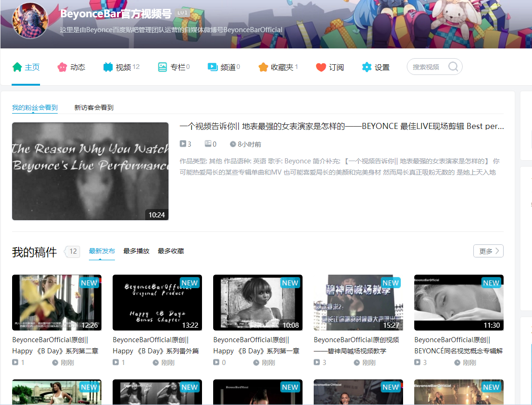532x405 pixels.
Task: Click the red heart 订阅 icon
Action: click(321, 67)
